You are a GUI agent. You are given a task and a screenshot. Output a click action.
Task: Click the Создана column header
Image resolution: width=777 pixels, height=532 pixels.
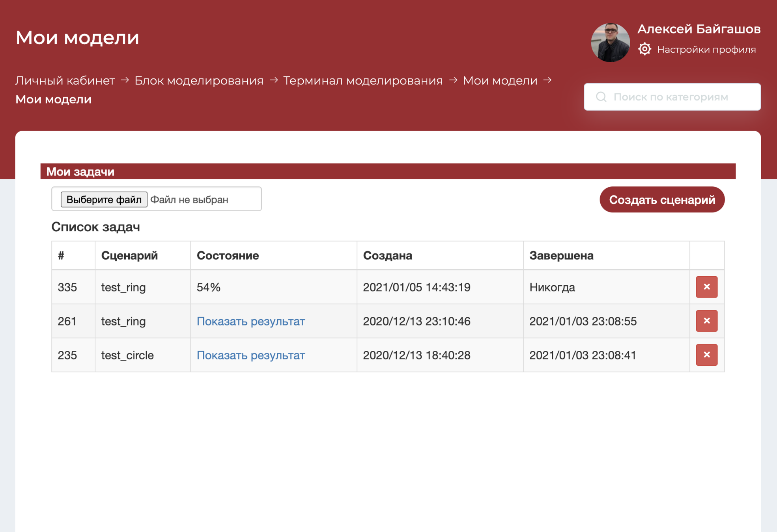coord(387,255)
